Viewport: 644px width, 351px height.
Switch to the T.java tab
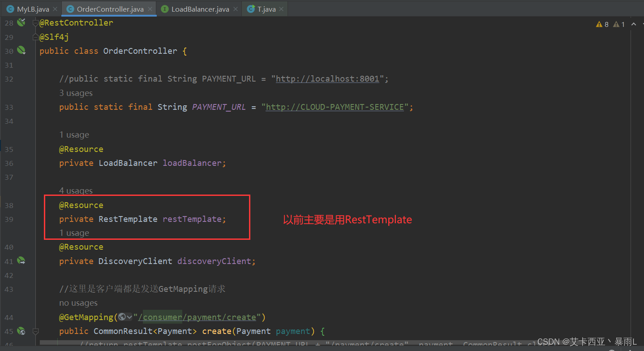[x=266, y=9]
